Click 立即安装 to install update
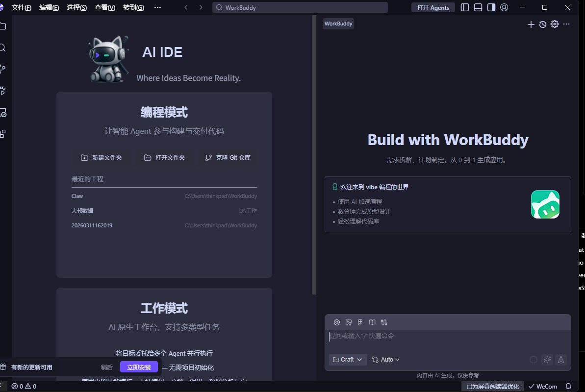Screen dimensions: 585x392 [139, 367]
